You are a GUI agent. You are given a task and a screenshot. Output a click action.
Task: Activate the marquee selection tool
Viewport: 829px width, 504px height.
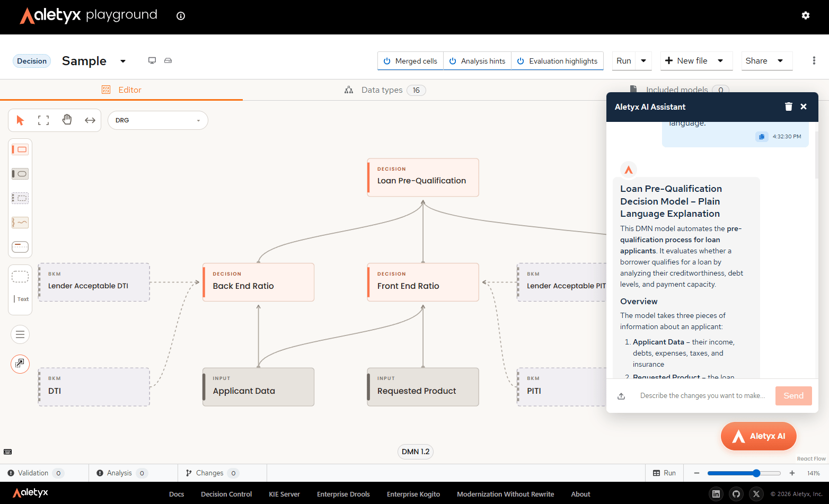point(43,120)
